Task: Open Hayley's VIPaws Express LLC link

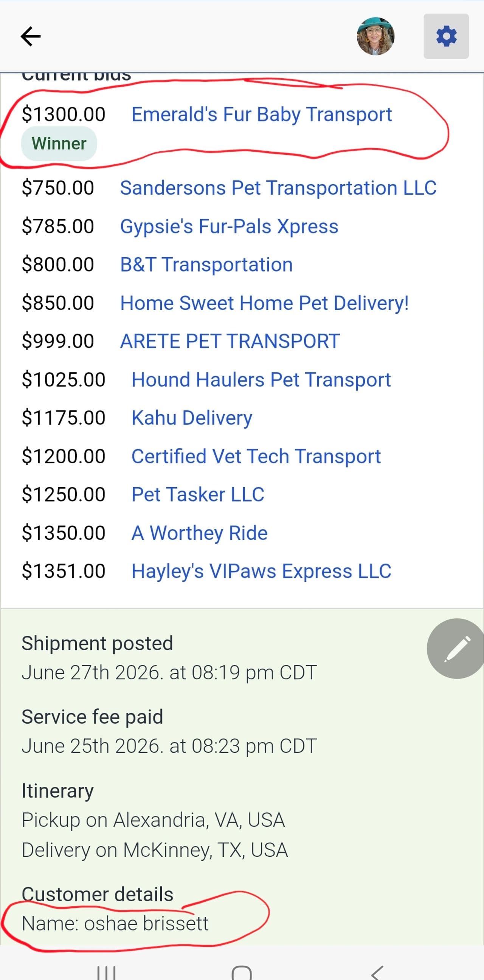Action: point(261,572)
